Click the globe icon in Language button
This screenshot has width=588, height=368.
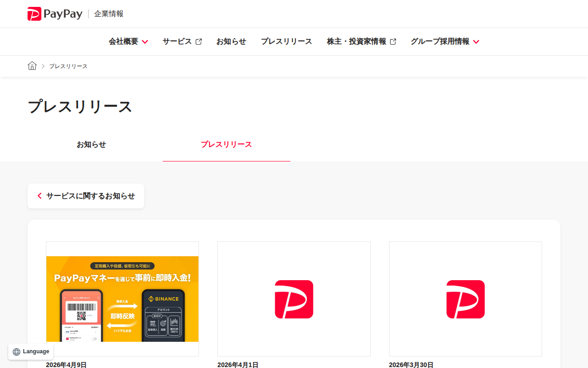pyautogui.click(x=17, y=352)
